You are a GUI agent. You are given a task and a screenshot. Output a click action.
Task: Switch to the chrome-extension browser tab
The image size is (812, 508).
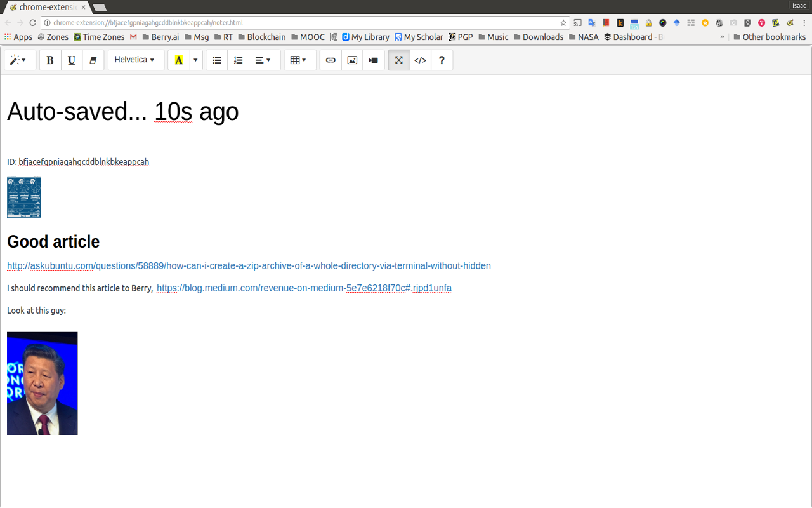[x=44, y=8]
